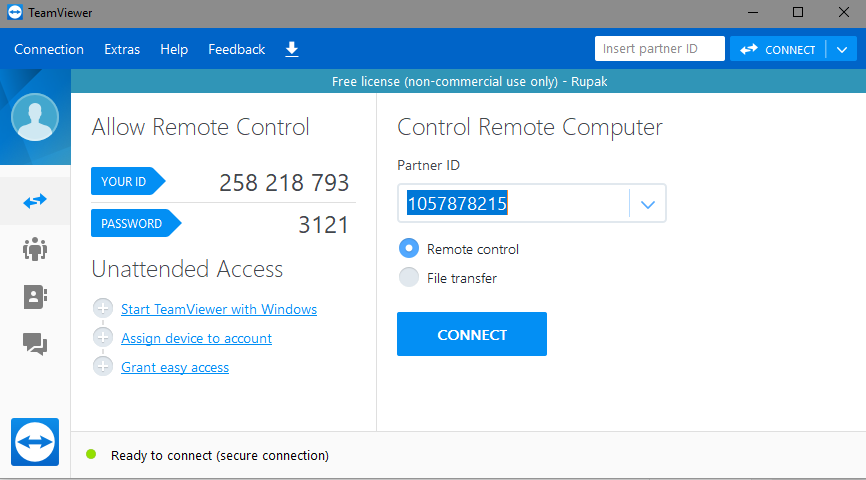The height and width of the screenshot is (480, 866).
Task: Click the ID number 258 218 793
Action: tap(284, 182)
